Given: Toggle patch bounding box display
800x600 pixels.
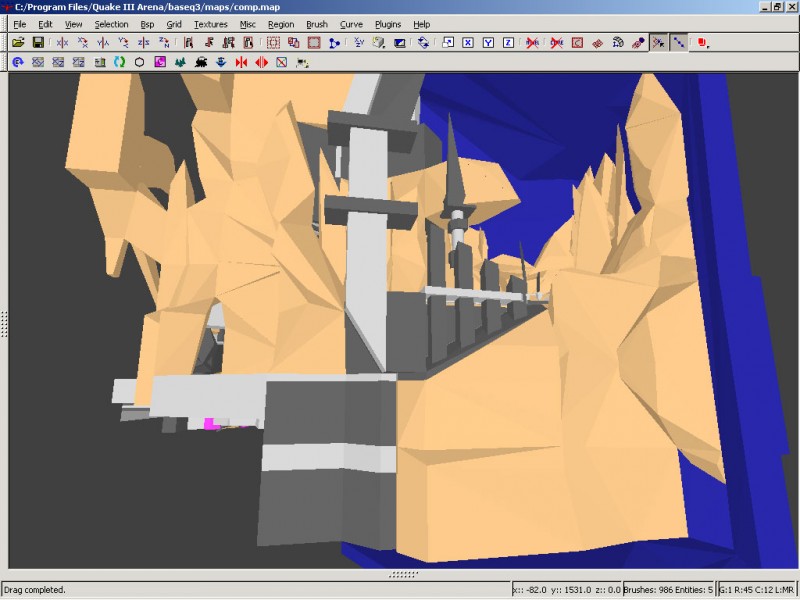Looking at the screenshot, I should pyautogui.click(x=577, y=43).
